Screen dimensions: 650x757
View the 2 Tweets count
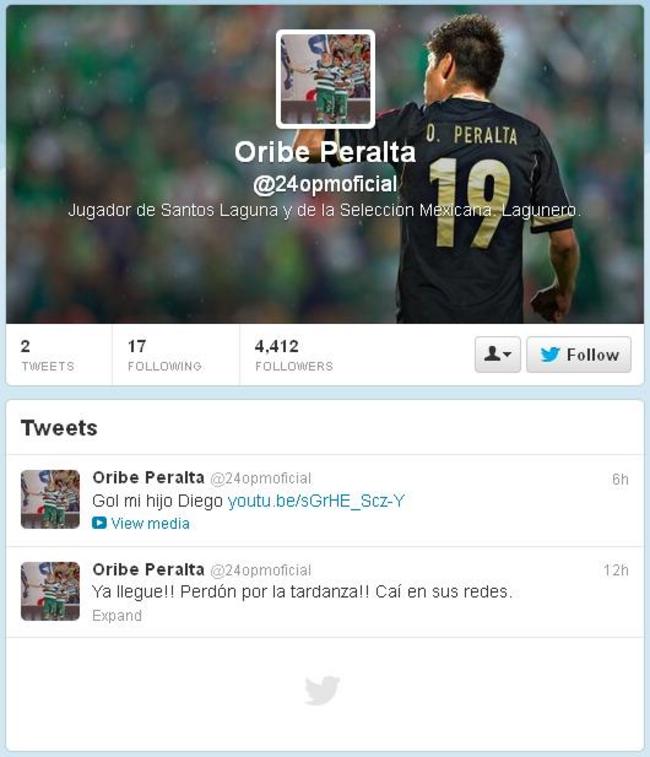(47, 355)
